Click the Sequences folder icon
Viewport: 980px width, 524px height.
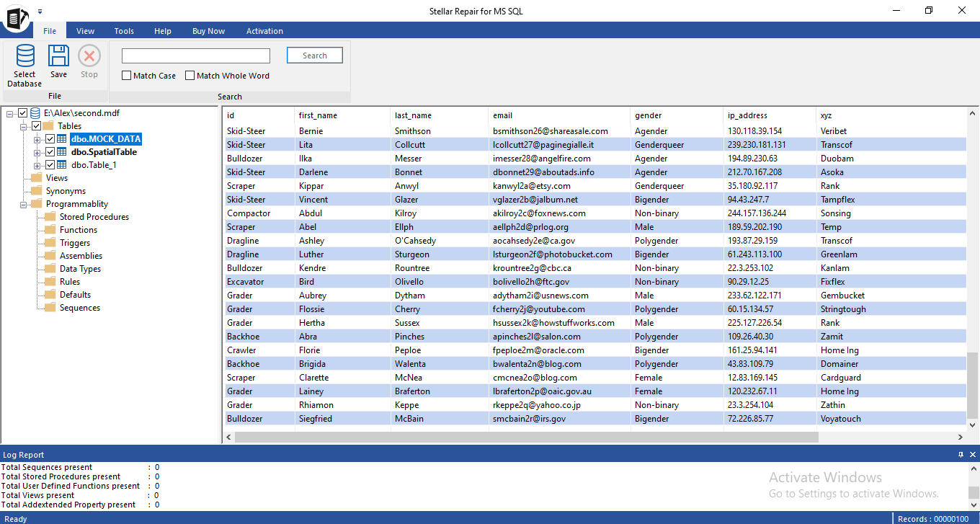[x=50, y=308]
